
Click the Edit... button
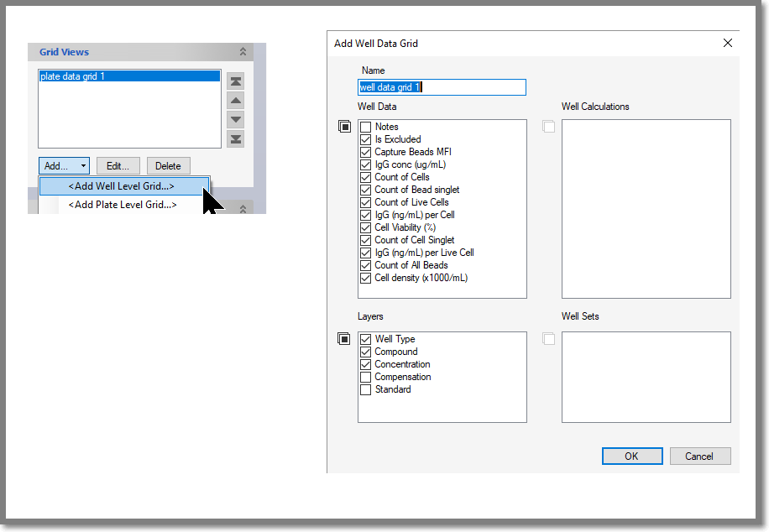click(x=118, y=166)
